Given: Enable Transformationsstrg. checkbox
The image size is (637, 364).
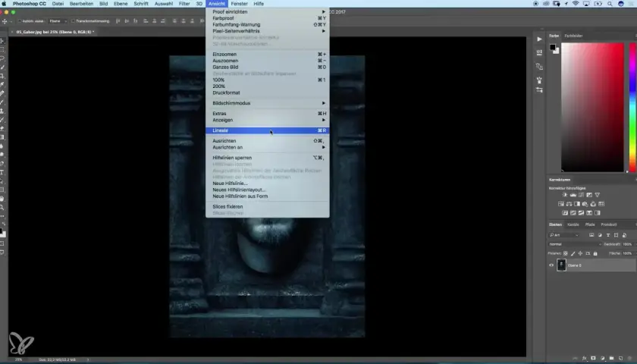Looking at the screenshot, I should pyautogui.click(x=73, y=21).
